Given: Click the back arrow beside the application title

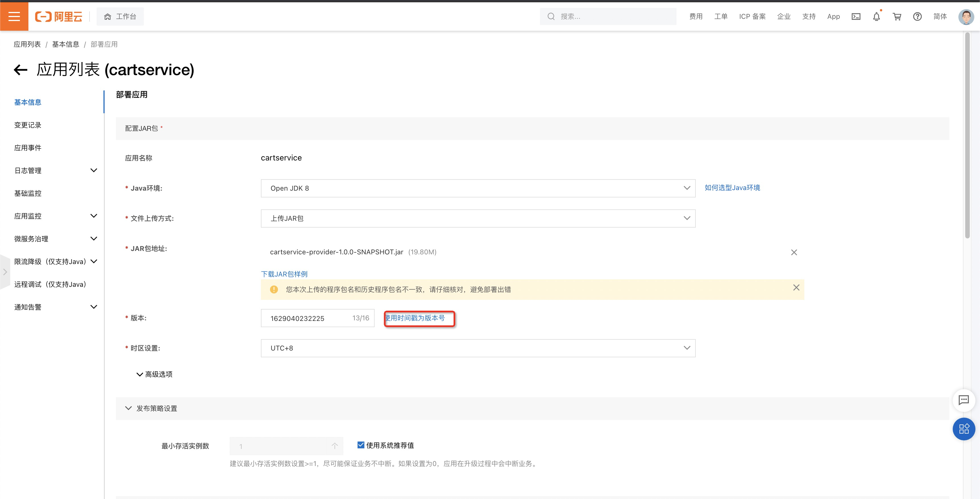Looking at the screenshot, I should click(x=20, y=70).
